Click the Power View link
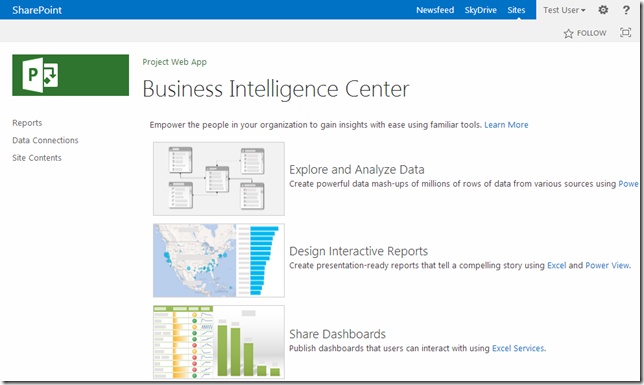644x385 pixels. pyautogui.click(x=607, y=265)
